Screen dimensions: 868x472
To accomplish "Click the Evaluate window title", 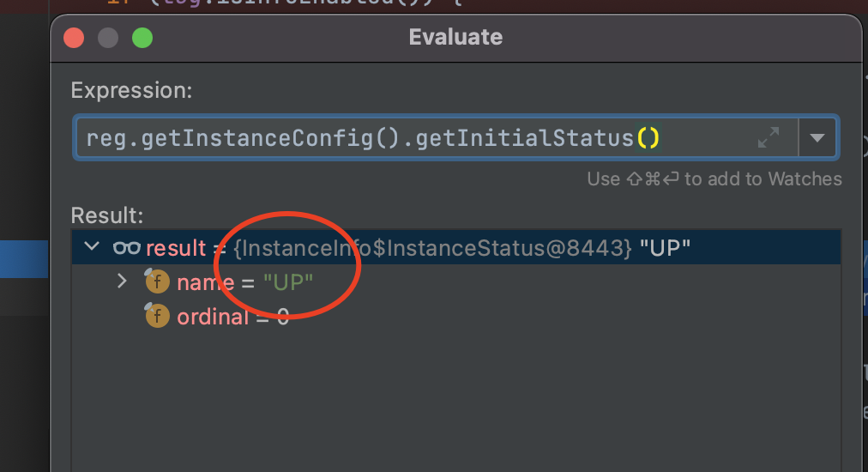I will (455, 38).
